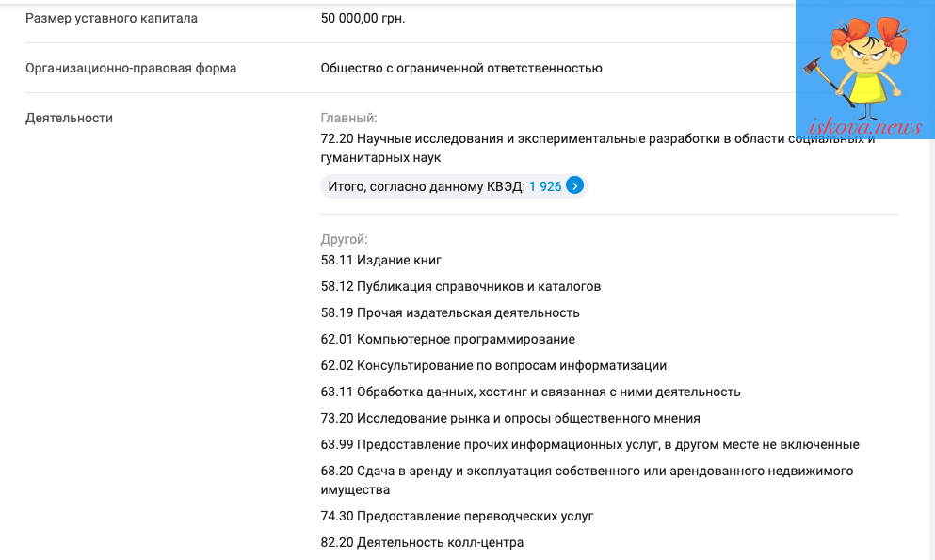This screenshot has height=560, width=935.
Task: Select 73.20 Исследование рынка entry
Action: (510, 418)
